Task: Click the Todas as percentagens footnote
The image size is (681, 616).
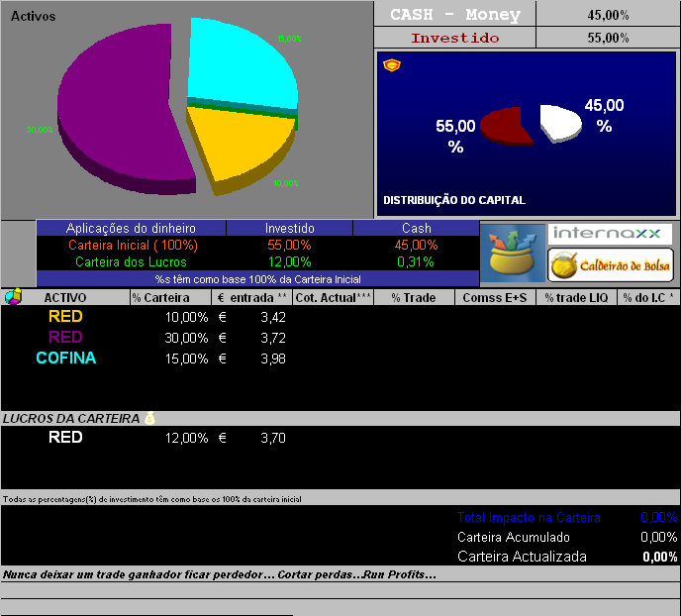Action: coord(152,499)
